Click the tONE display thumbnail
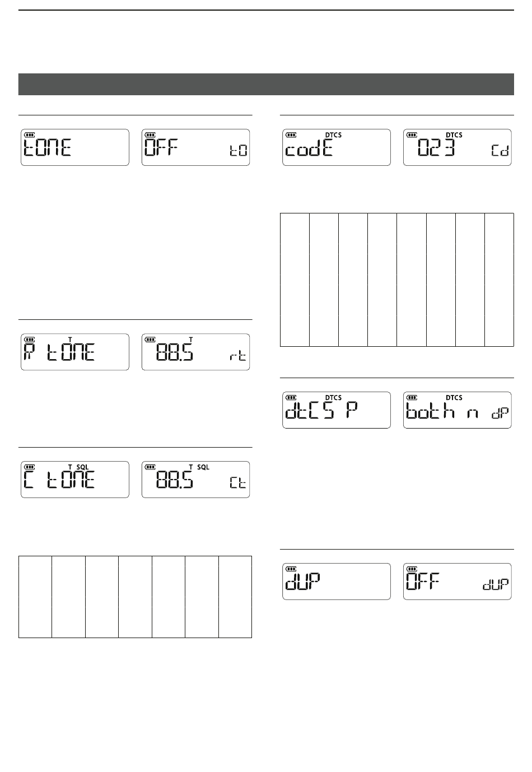 (75, 147)
